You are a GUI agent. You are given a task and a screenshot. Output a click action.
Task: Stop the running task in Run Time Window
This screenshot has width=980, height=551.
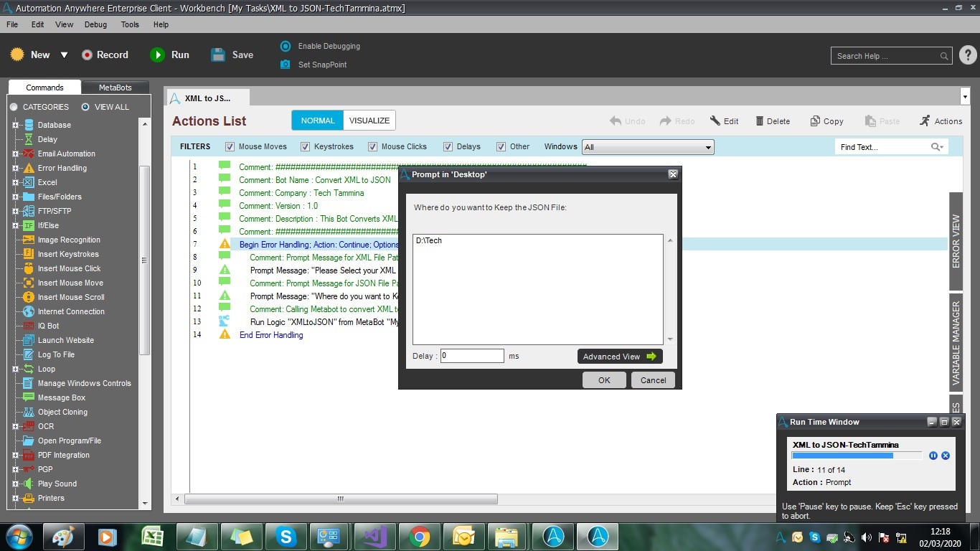click(946, 456)
